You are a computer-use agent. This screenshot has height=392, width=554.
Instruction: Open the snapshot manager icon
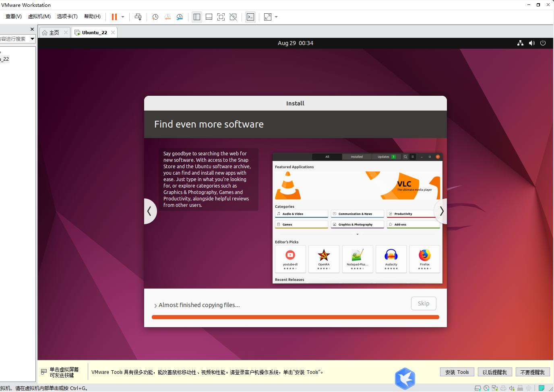click(180, 17)
